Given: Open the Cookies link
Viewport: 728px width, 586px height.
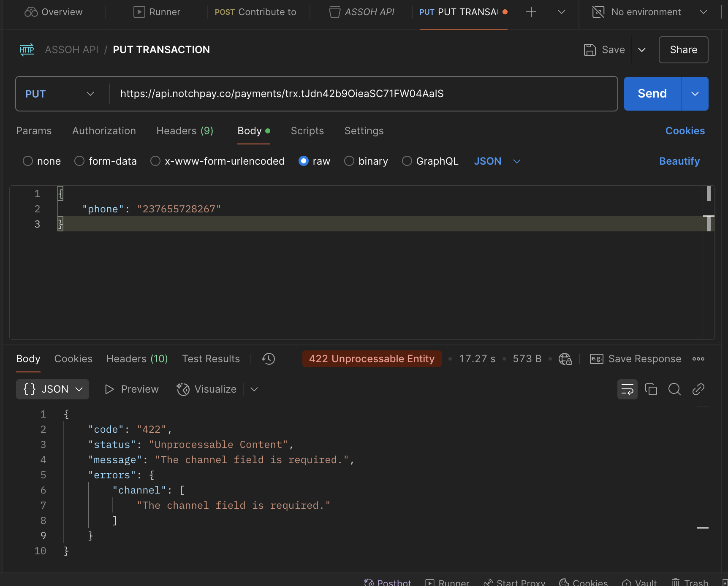Looking at the screenshot, I should coord(685,131).
